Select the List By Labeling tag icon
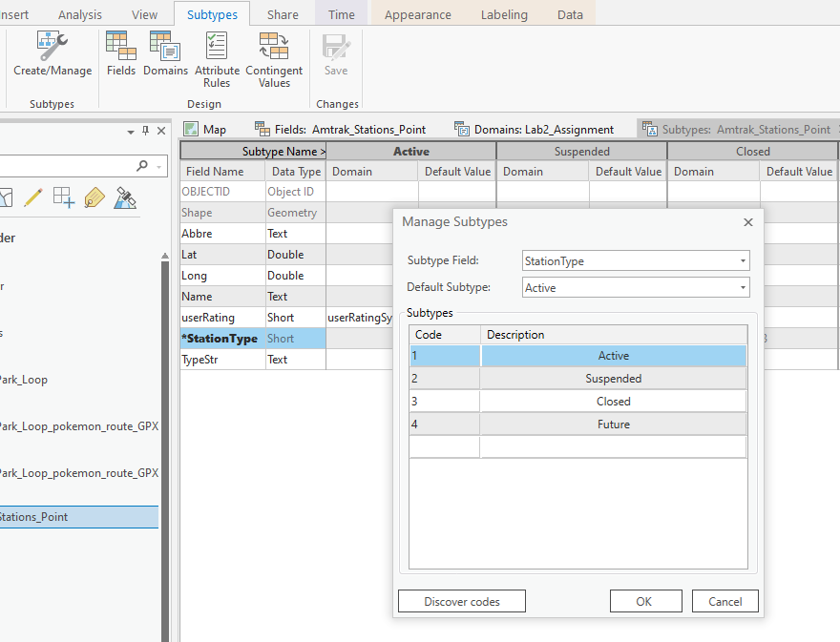 94,197
